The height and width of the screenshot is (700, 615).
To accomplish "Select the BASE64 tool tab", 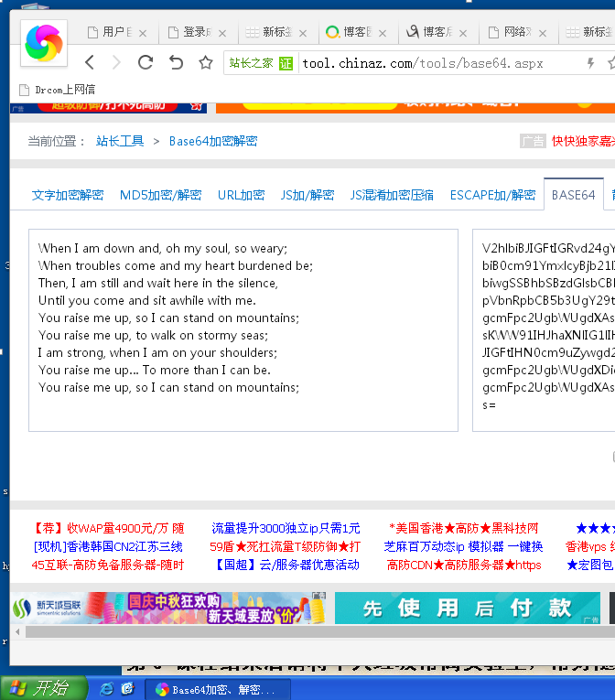I will tap(574, 195).
